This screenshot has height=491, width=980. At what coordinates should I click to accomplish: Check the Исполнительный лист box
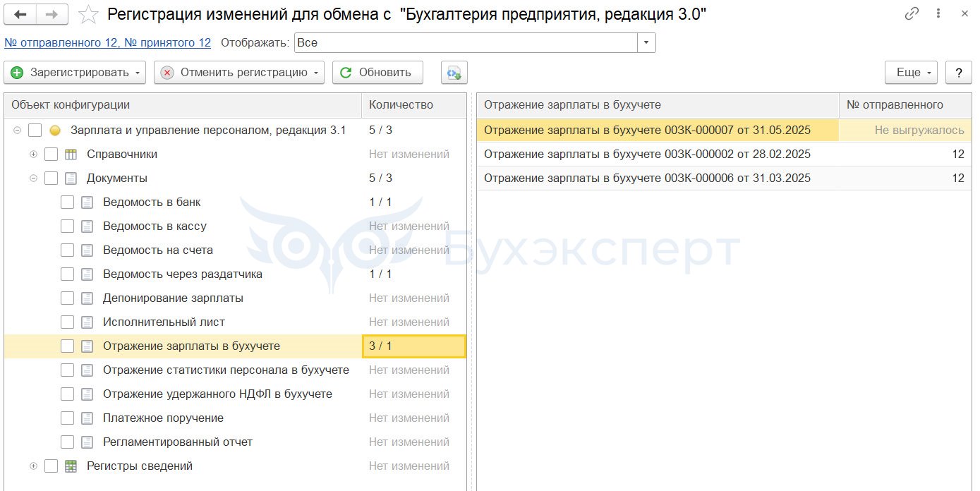[x=67, y=322]
